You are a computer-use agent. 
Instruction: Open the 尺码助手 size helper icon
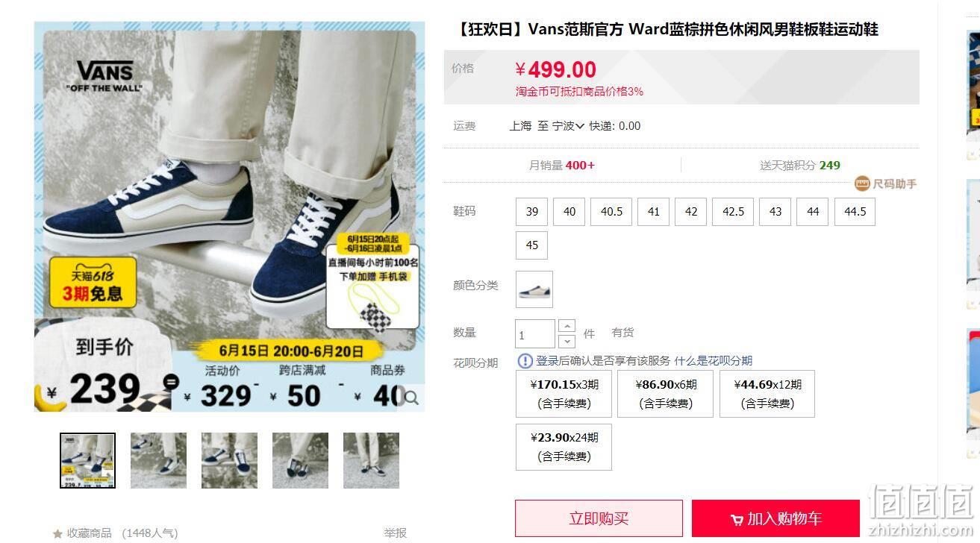click(x=862, y=183)
